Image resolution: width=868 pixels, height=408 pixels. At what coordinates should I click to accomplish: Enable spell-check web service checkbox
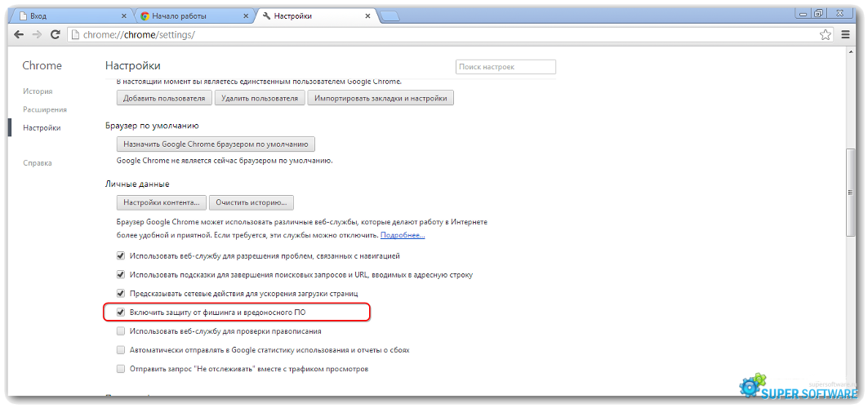[x=121, y=331]
